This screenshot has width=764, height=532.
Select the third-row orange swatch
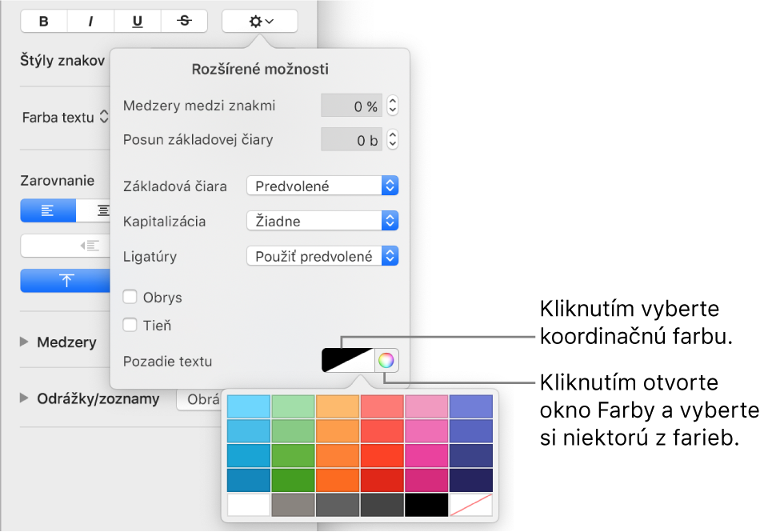(x=338, y=455)
